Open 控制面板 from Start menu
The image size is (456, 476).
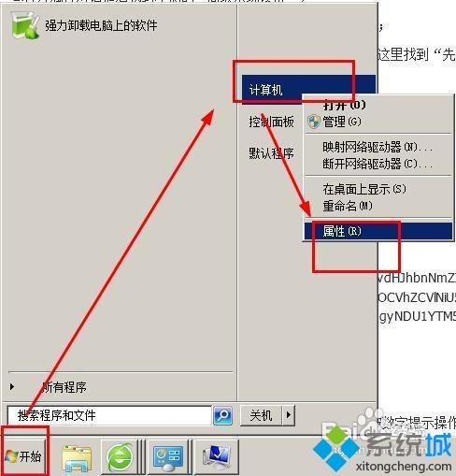271,122
